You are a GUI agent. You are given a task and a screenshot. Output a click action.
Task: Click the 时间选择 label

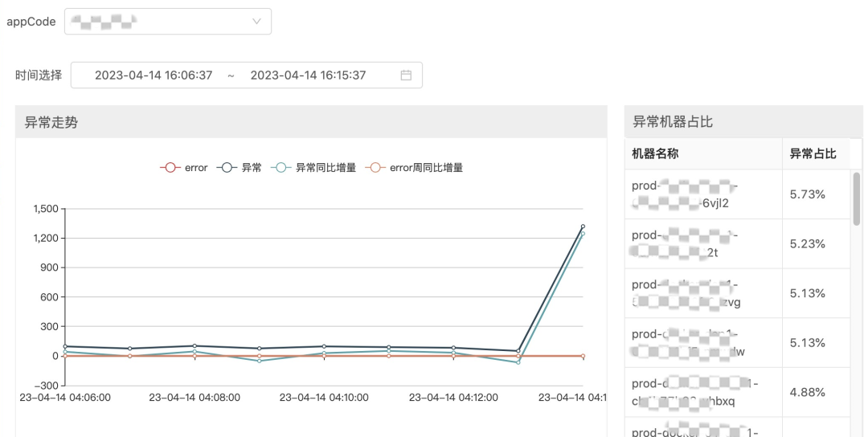[39, 76]
